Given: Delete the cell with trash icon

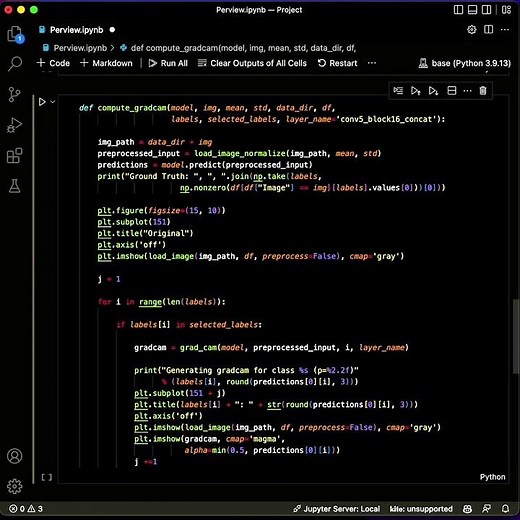Looking at the screenshot, I should (483, 91).
